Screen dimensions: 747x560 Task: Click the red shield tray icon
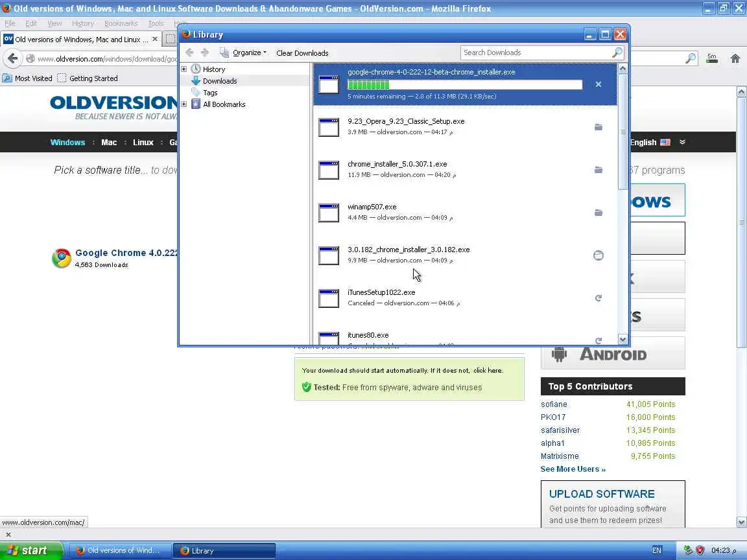(x=700, y=550)
